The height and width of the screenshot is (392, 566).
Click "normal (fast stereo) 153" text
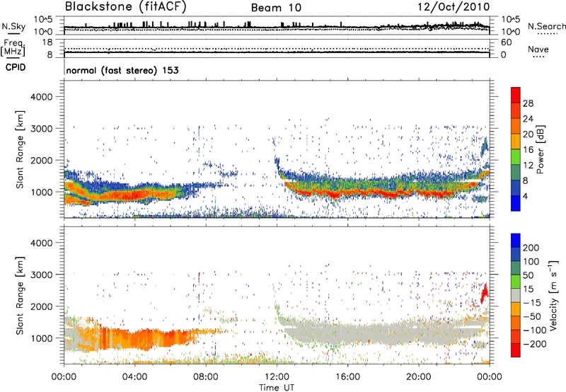click(122, 70)
